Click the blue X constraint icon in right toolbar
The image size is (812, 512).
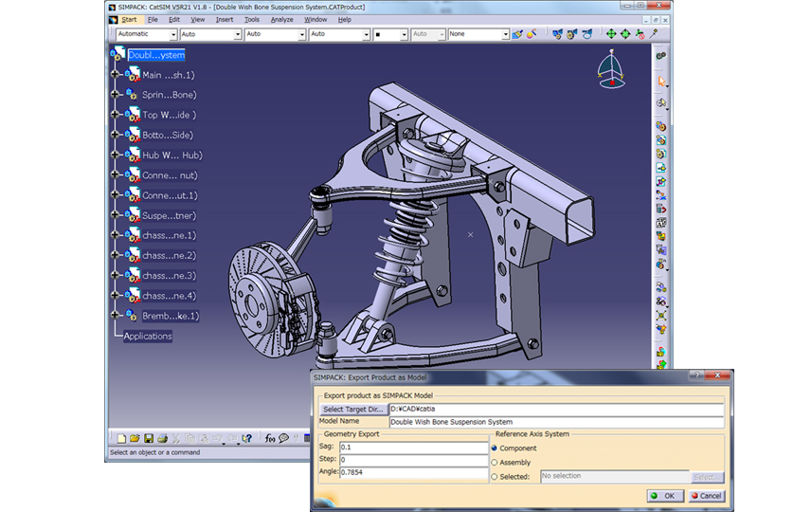[661, 195]
